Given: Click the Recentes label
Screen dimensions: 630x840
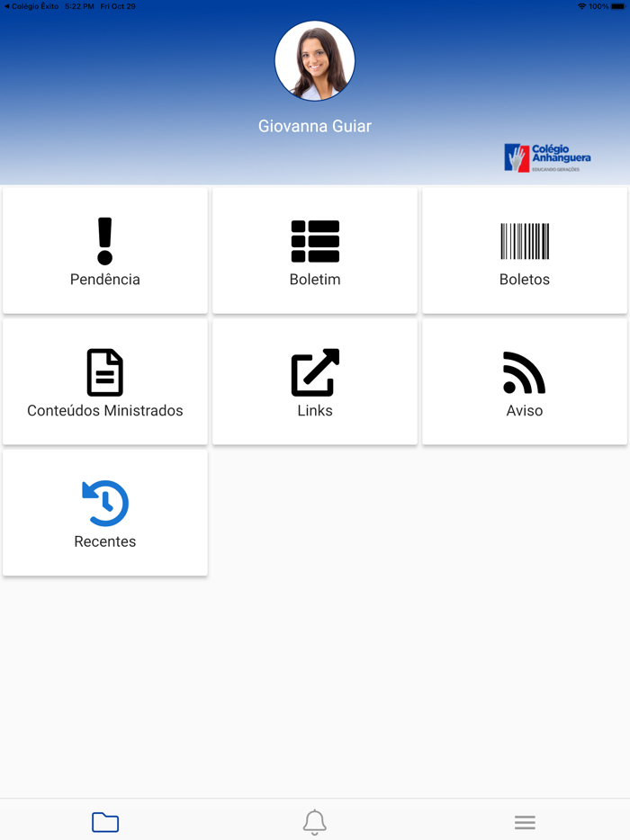Looking at the screenshot, I should [105, 541].
